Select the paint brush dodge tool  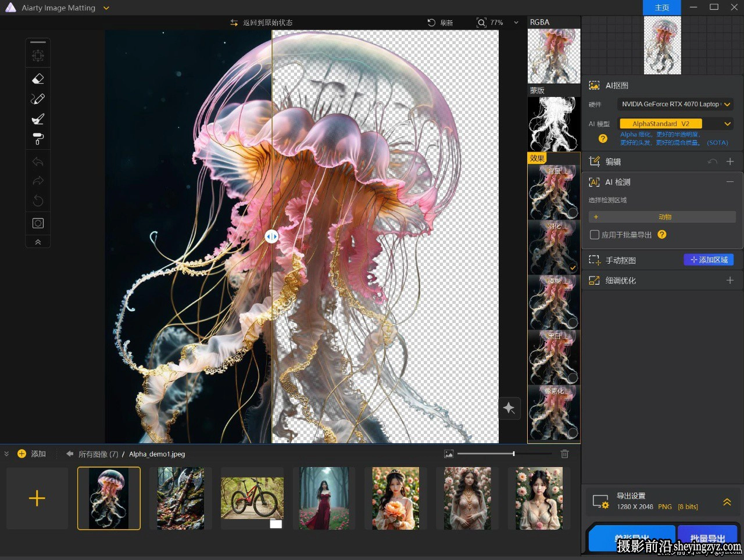[38, 119]
